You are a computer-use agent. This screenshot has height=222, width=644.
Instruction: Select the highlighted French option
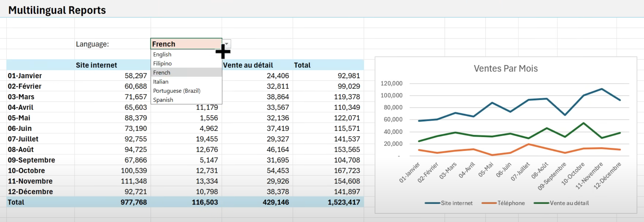point(162,73)
